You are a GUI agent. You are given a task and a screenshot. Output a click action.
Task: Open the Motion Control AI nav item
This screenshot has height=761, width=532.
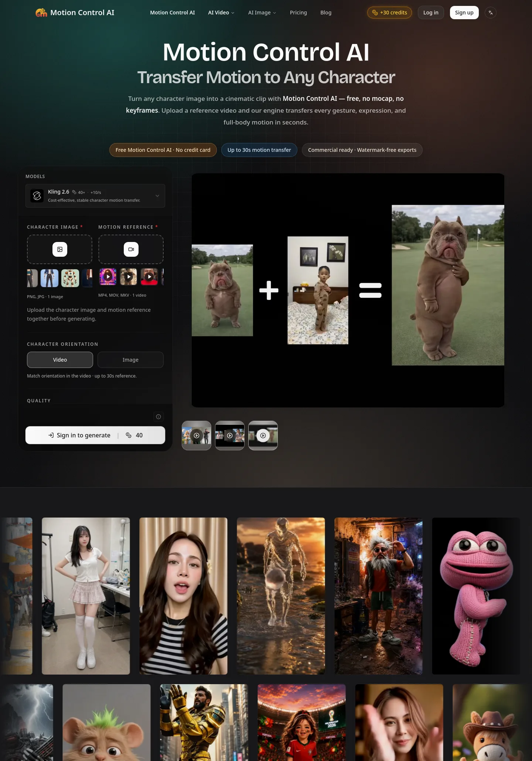point(173,13)
